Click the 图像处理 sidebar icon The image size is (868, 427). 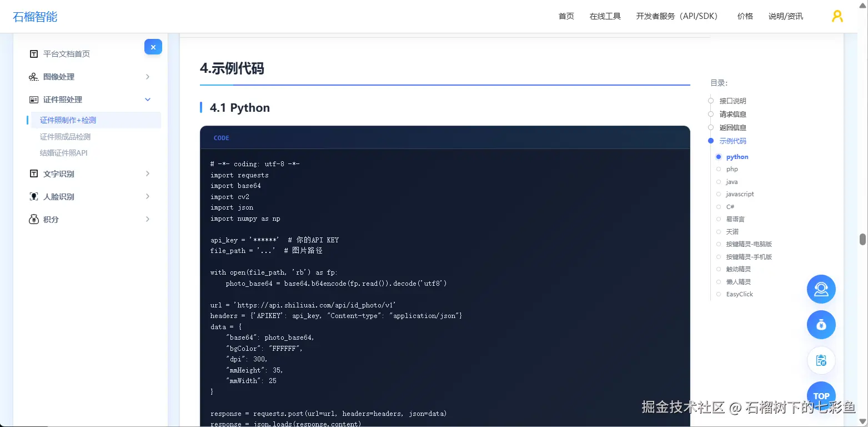34,77
